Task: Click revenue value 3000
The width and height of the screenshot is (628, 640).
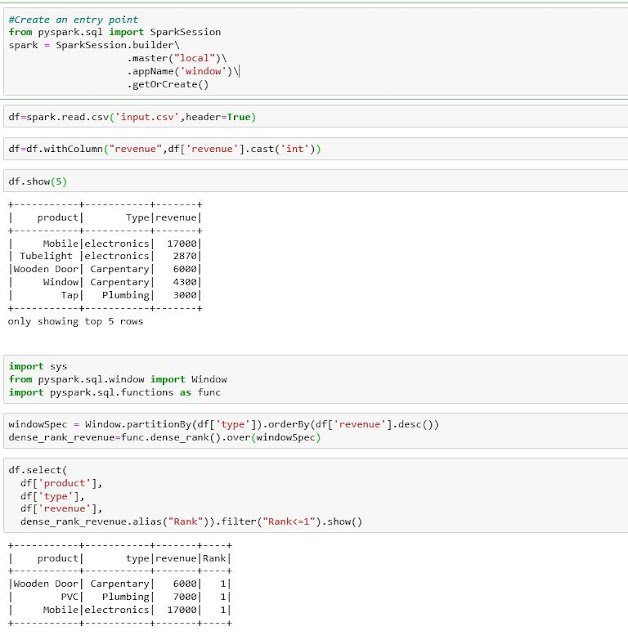Action: coord(185,295)
